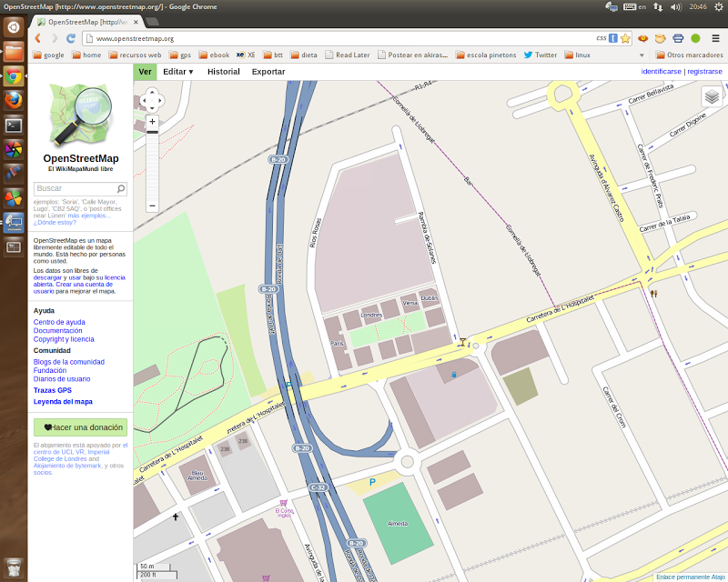Zoom in with the plus button
The image size is (728, 582).
pos(152,122)
